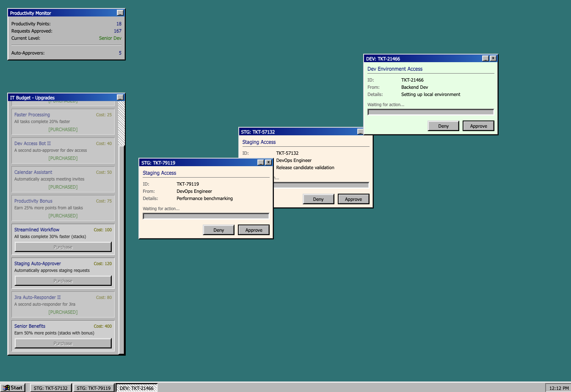Open the Start menu

(13, 388)
